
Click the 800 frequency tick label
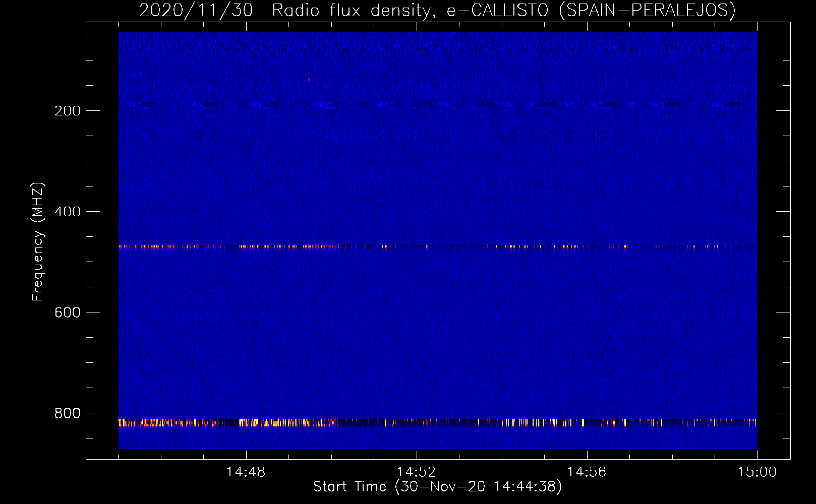[x=68, y=413]
